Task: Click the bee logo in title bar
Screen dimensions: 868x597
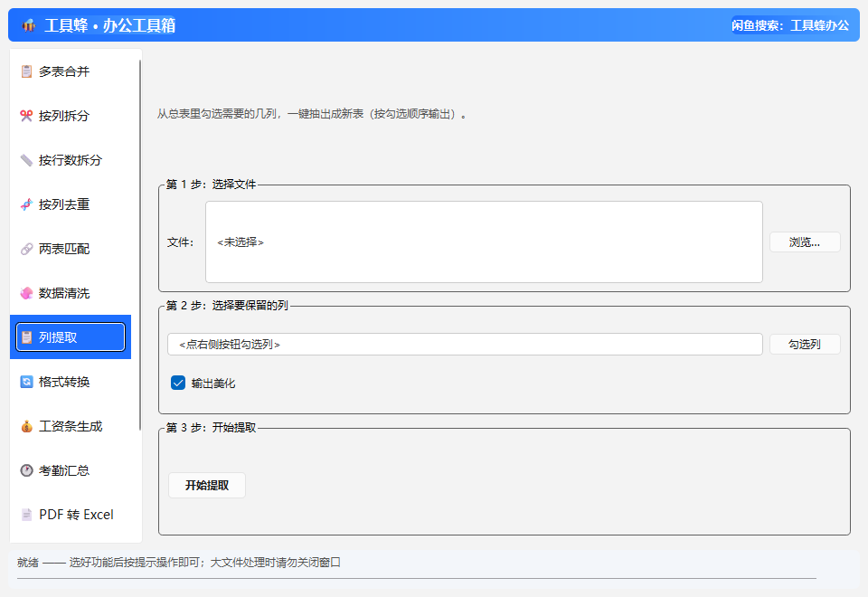Action: (x=29, y=25)
